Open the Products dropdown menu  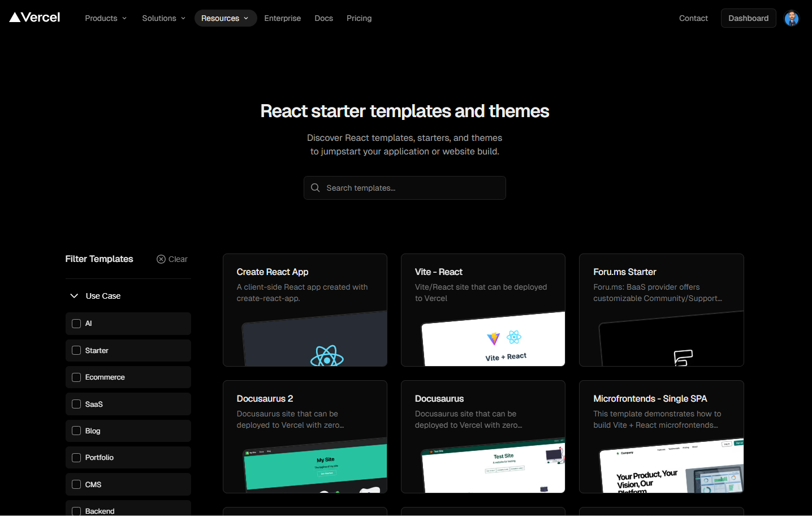click(x=106, y=18)
